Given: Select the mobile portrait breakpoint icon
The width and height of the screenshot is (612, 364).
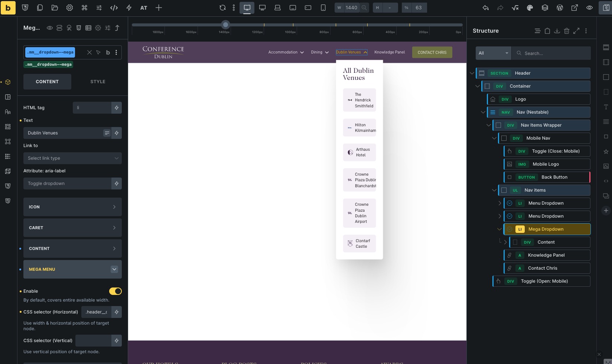Looking at the screenshot, I should click(323, 8).
